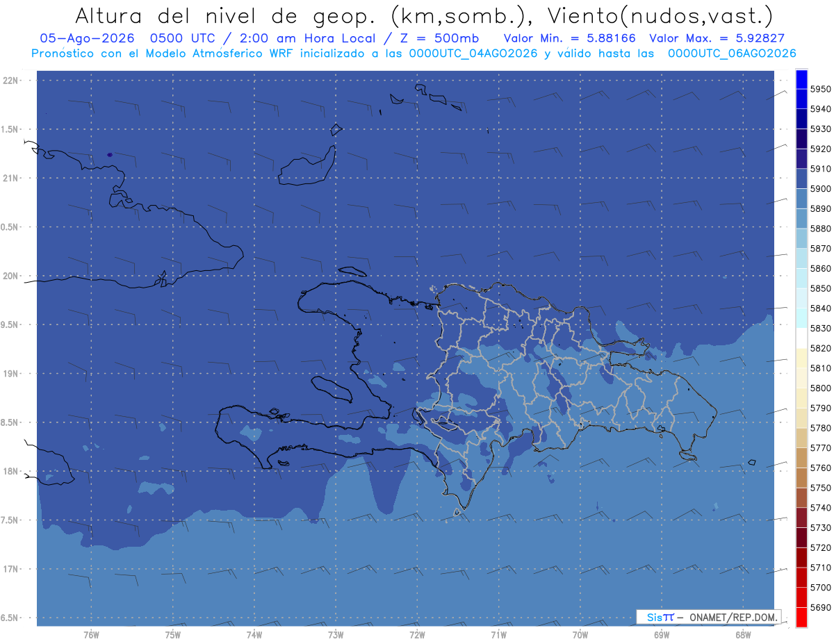
Task: Click the 5700 legend value
Action: [821, 588]
